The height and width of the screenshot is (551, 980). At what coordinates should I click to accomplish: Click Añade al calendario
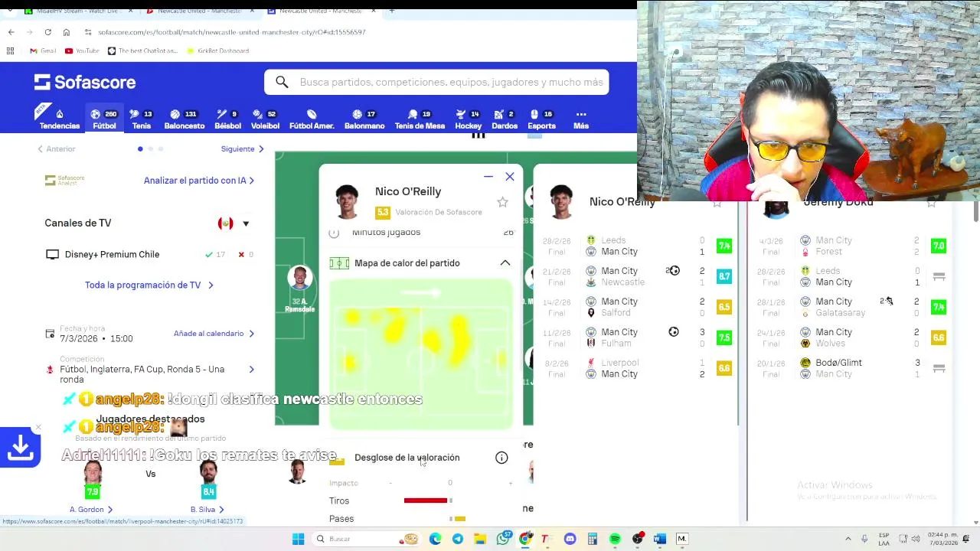click(x=214, y=334)
